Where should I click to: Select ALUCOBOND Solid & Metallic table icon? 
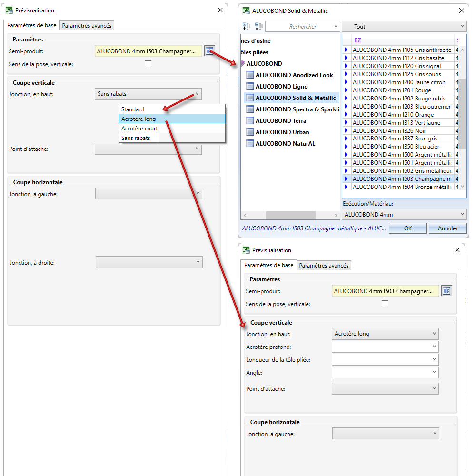250,98
